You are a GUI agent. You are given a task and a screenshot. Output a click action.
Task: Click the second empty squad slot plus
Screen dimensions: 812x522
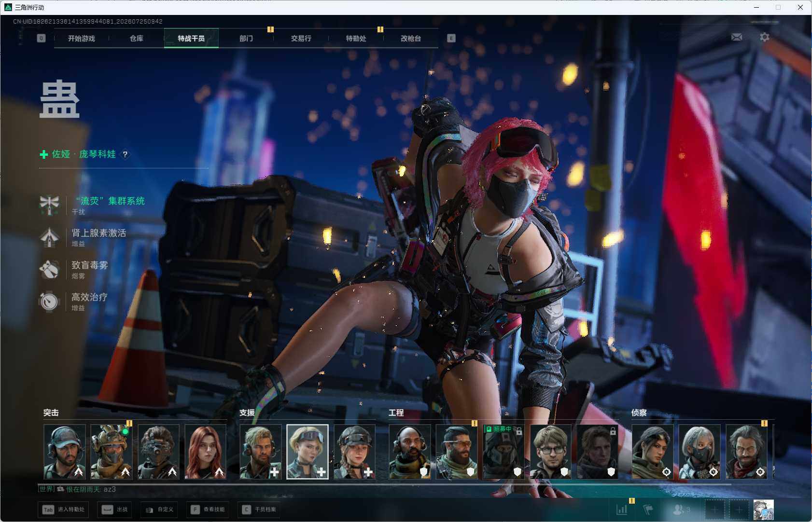pyautogui.click(x=739, y=509)
